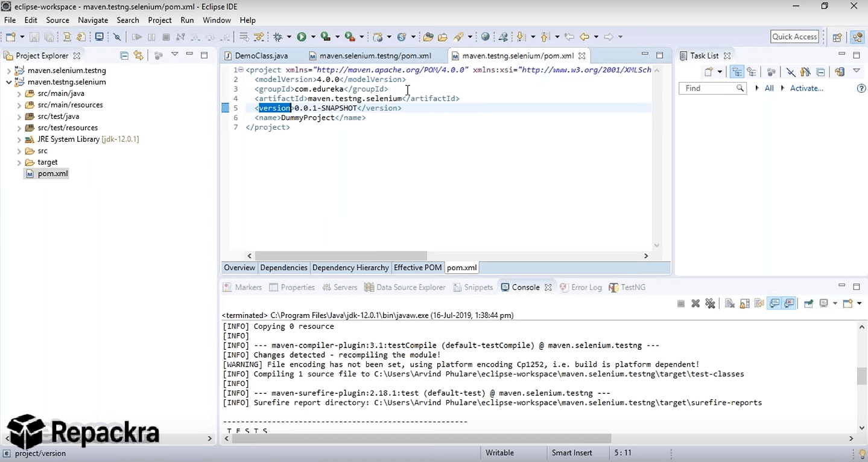Click the Save All icon in toolbar

49,37
